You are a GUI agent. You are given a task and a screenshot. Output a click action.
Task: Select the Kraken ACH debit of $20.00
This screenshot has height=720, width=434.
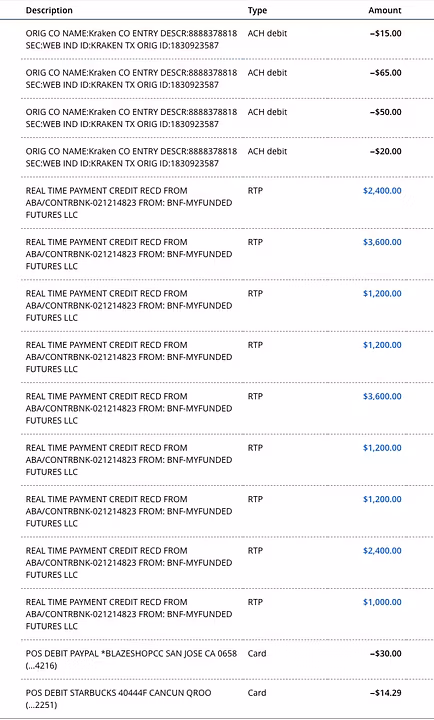pos(217,157)
